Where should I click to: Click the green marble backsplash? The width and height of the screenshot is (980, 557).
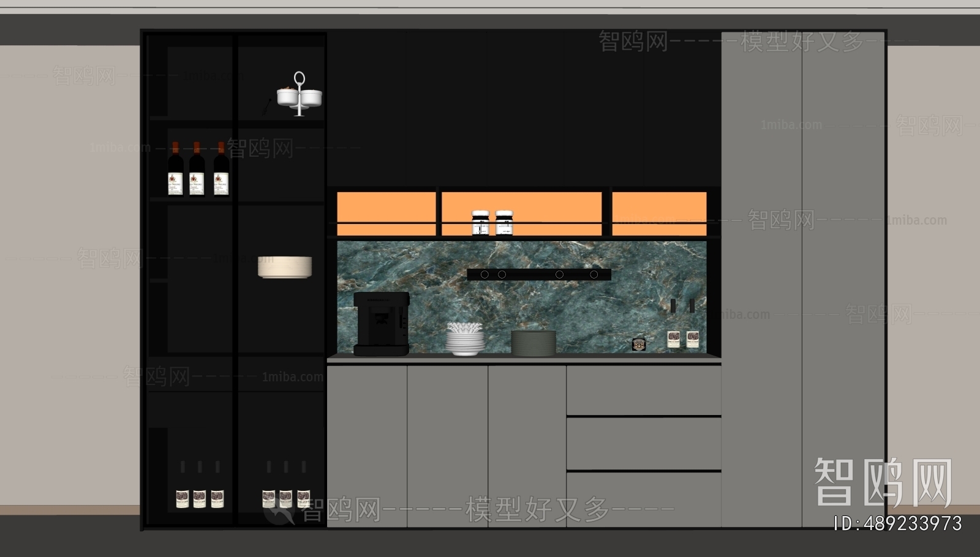[521, 297]
